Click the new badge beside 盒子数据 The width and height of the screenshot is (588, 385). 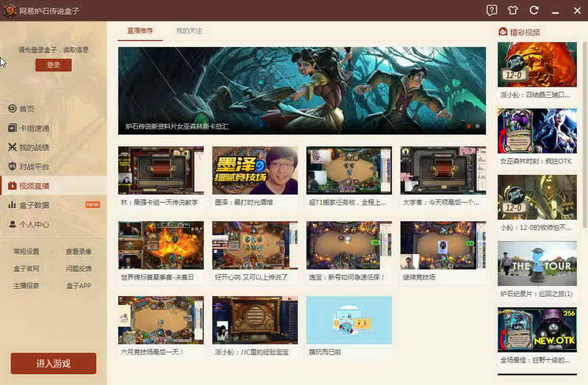pyautogui.click(x=93, y=205)
